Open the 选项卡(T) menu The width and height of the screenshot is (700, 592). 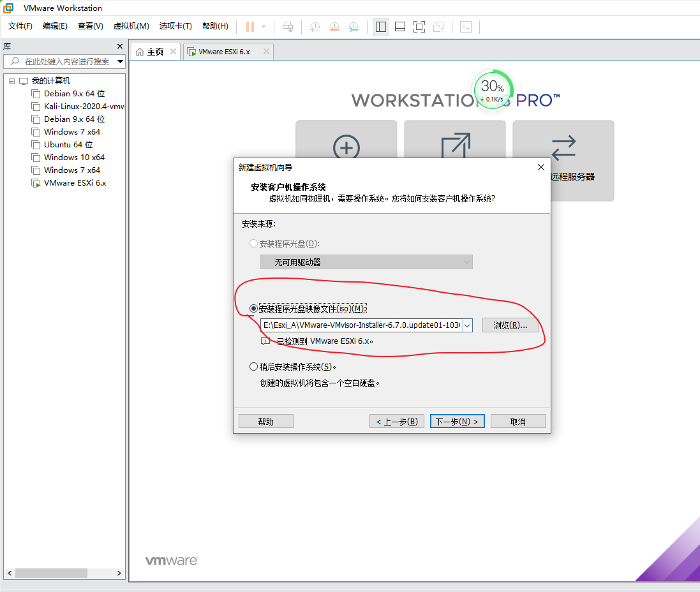click(175, 26)
